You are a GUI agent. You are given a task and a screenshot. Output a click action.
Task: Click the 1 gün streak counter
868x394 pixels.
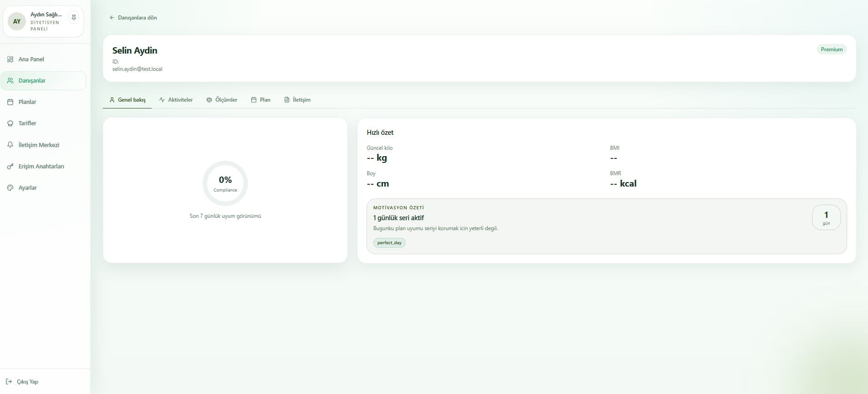coord(826,218)
